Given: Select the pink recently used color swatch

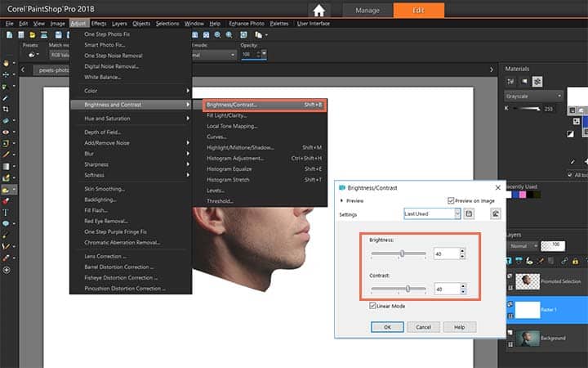Looking at the screenshot, I should (523, 195).
